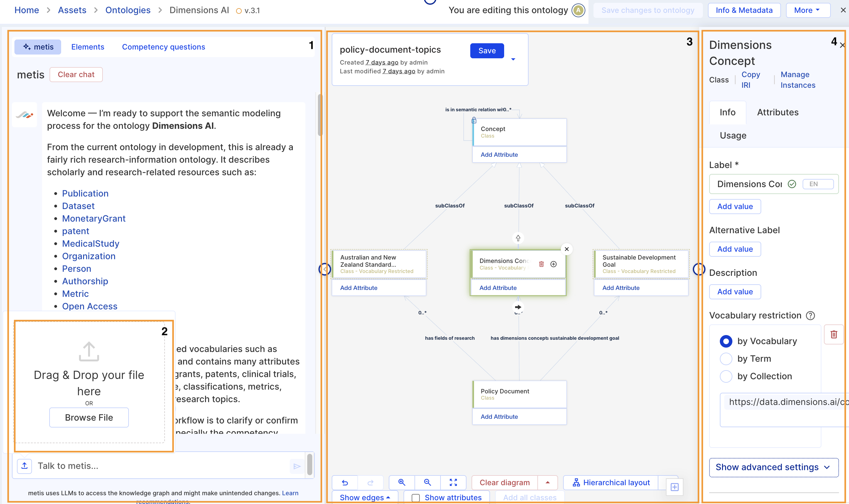Open the MonetaryGrant link in chat
Image resolution: width=849 pixels, height=504 pixels.
pos(94,219)
